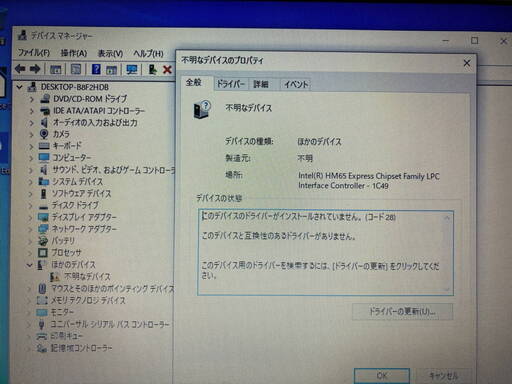Screen dimensions: 512x384
Task: Click the Intel(R) HM65 Express Chipset location text
Action: (x=369, y=181)
